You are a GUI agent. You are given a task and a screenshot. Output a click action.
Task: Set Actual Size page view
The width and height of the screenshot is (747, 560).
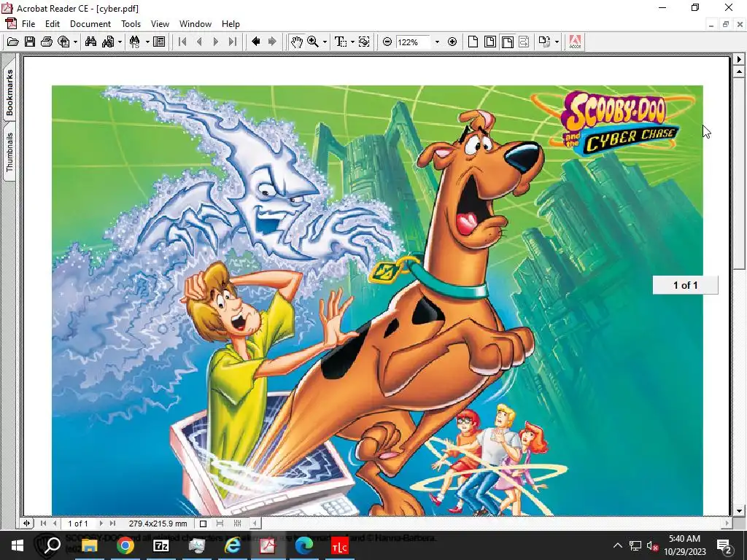473,42
